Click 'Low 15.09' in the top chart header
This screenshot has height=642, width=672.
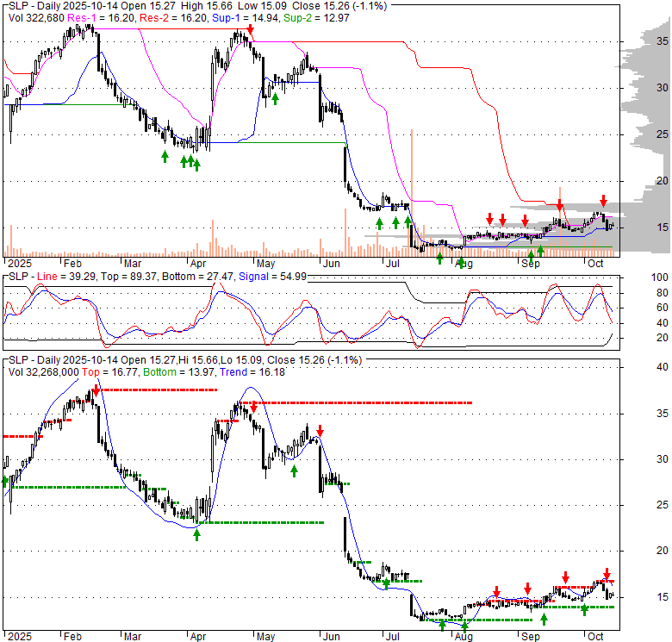[262, 6]
